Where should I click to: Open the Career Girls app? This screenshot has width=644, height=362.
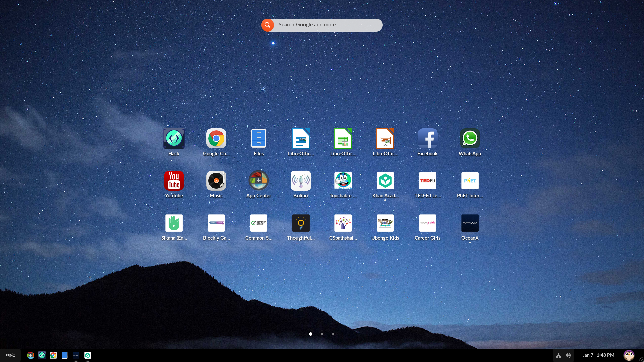(427, 223)
